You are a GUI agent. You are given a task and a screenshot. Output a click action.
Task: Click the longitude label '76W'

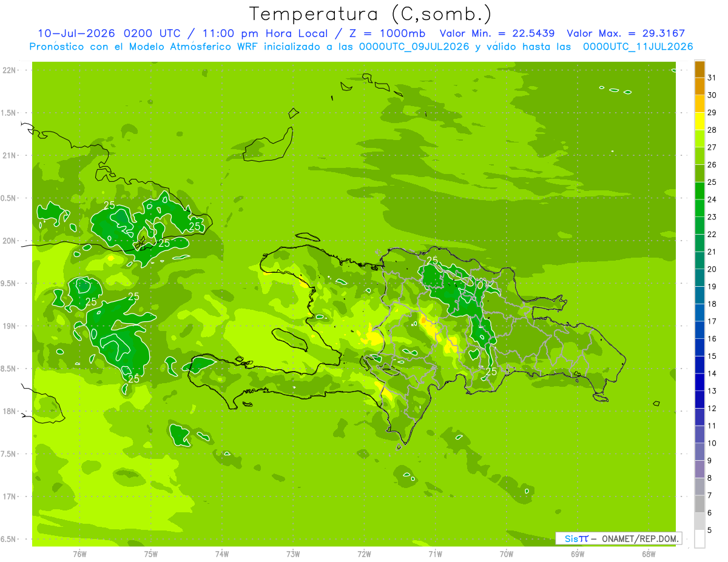79,554
